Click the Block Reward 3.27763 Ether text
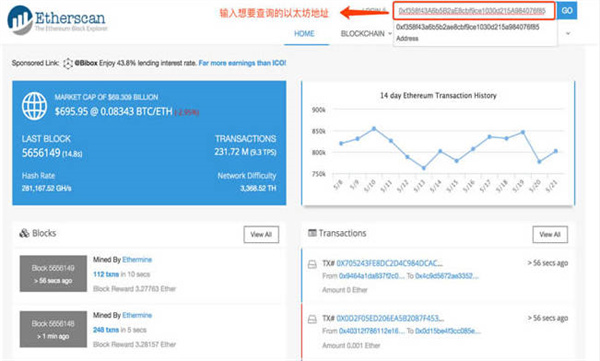The image size is (600, 361). pos(134,289)
